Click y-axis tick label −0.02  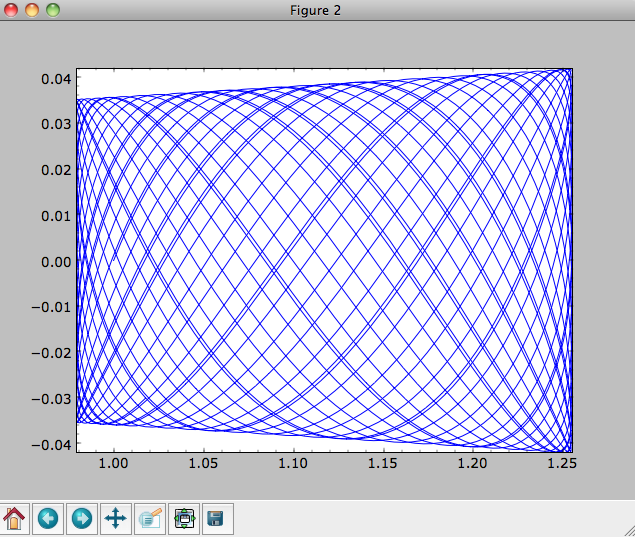coord(51,353)
